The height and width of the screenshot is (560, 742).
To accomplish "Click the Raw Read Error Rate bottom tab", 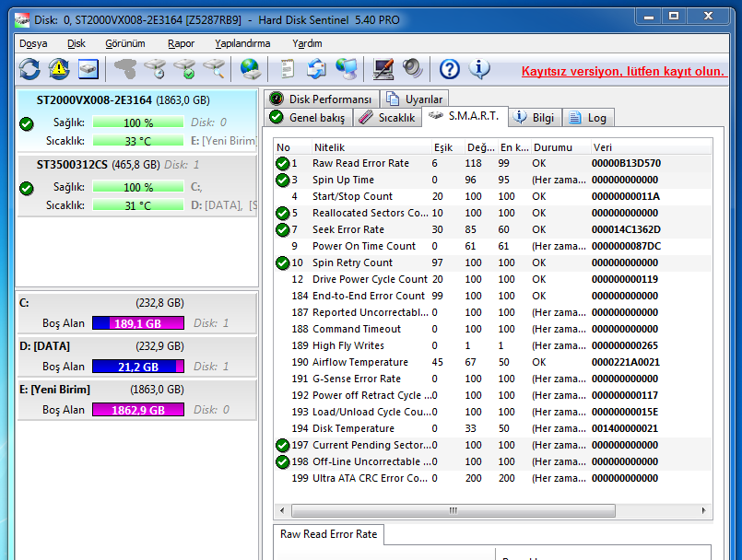I will tap(328, 534).
